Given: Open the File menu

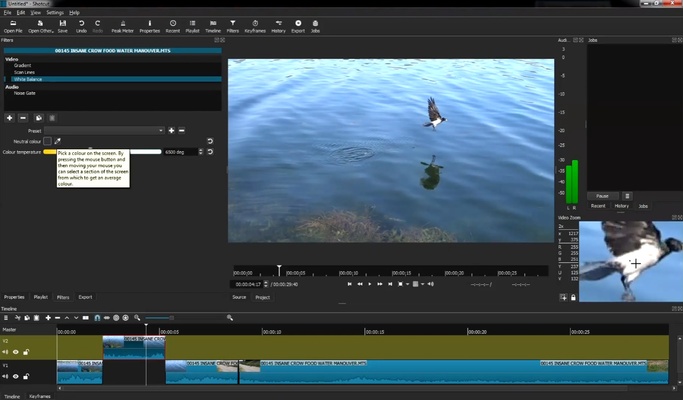Looking at the screenshot, I should (x=7, y=13).
